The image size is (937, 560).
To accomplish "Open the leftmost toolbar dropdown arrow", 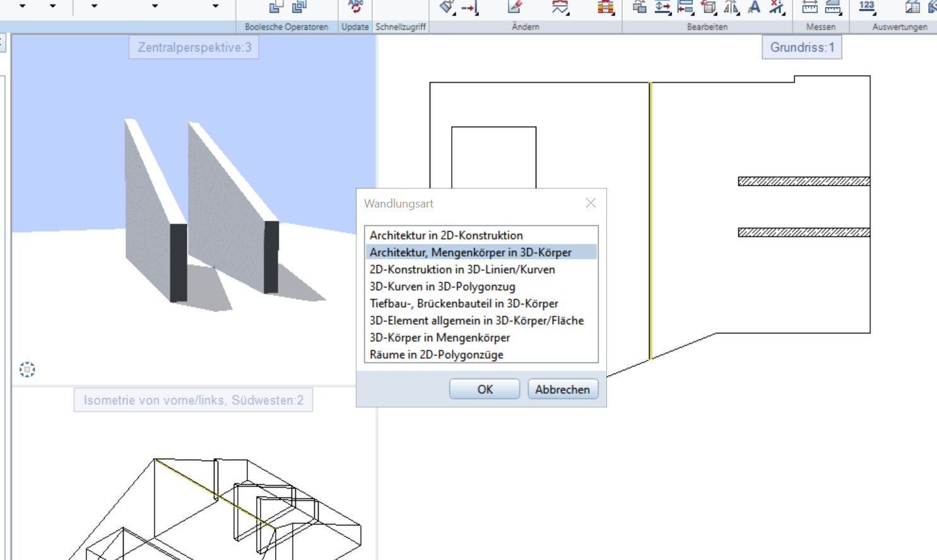I will (22, 6).
